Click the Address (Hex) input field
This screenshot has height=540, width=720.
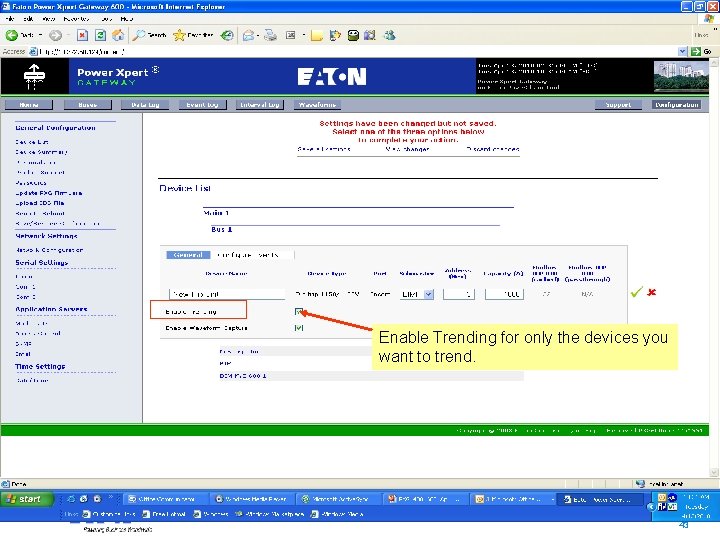(459, 294)
